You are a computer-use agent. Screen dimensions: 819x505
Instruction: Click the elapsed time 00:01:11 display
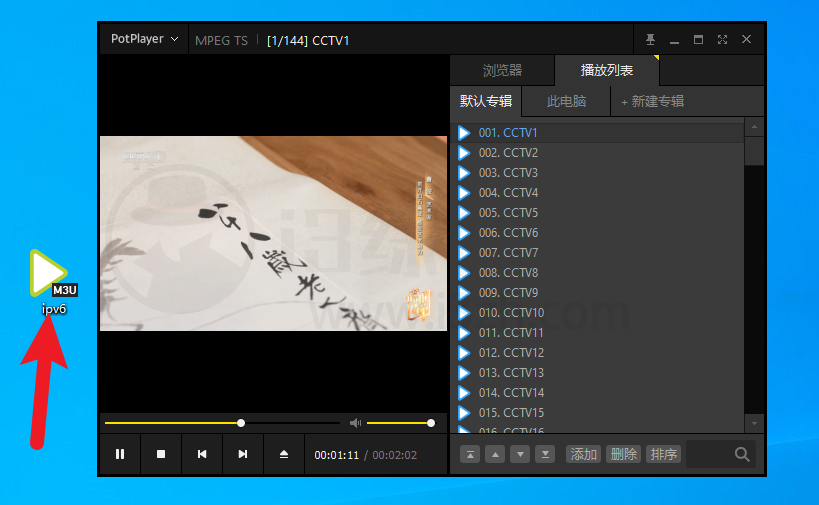tap(336, 455)
